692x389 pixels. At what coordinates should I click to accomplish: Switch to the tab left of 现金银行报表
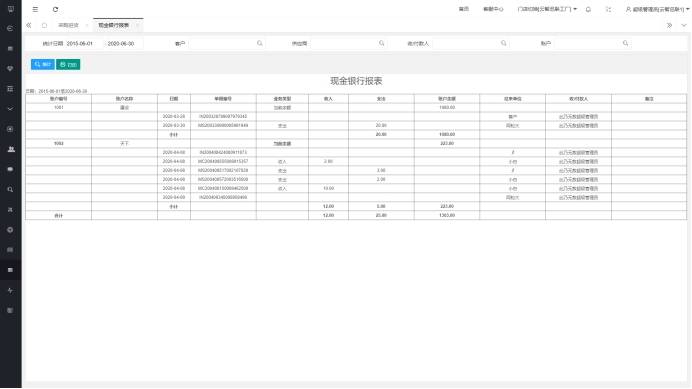coord(68,25)
